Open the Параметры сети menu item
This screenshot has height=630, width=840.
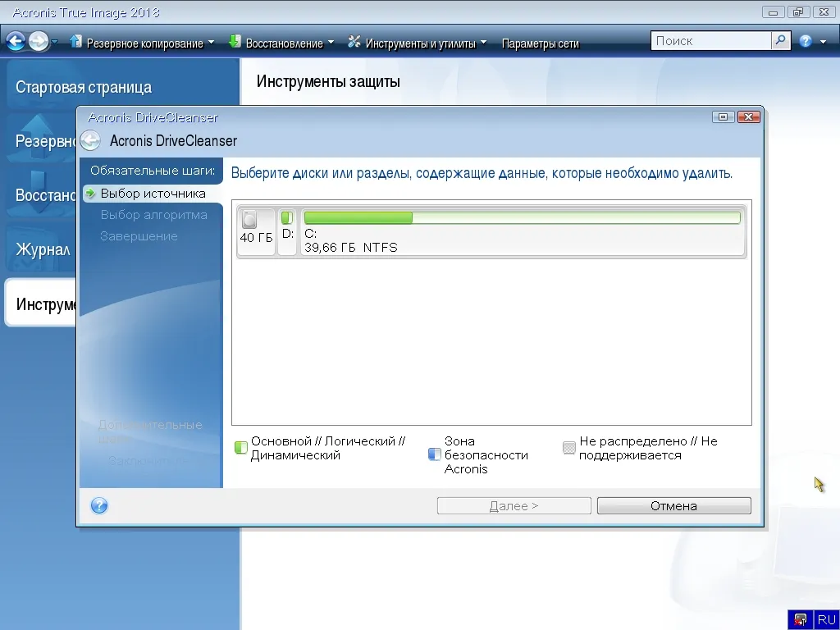[x=540, y=43]
